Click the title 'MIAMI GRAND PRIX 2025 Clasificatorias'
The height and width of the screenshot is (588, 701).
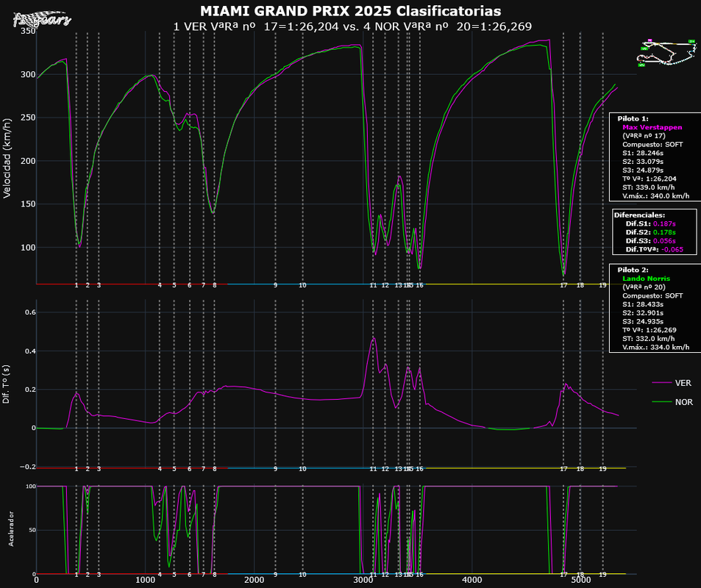350,11
